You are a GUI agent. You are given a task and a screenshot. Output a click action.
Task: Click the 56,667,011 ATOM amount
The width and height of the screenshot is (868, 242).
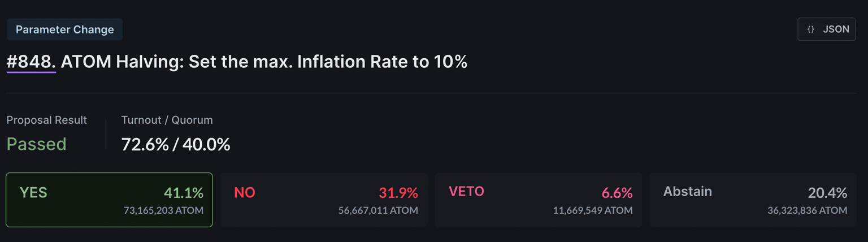tap(378, 210)
